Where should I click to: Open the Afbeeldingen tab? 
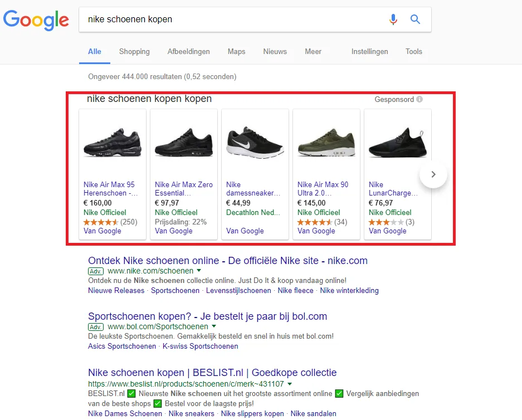188,52
